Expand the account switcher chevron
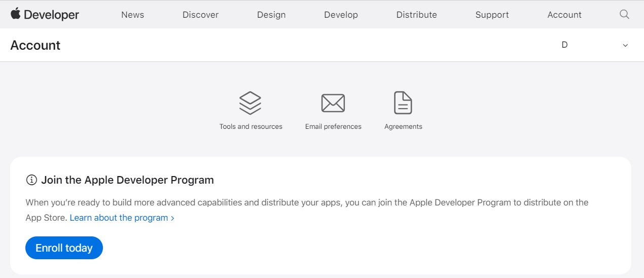Image resolution: width=644 pixels, height=278 pixels. point(625,46)
